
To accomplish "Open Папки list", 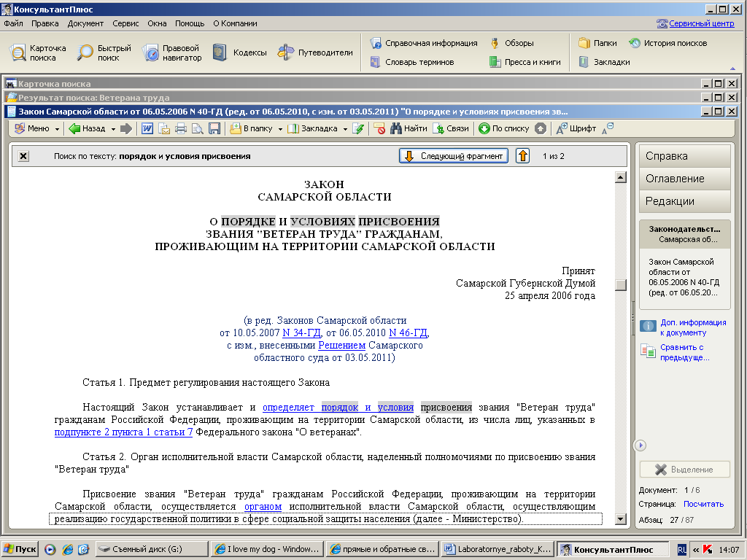I will [597, 43].
